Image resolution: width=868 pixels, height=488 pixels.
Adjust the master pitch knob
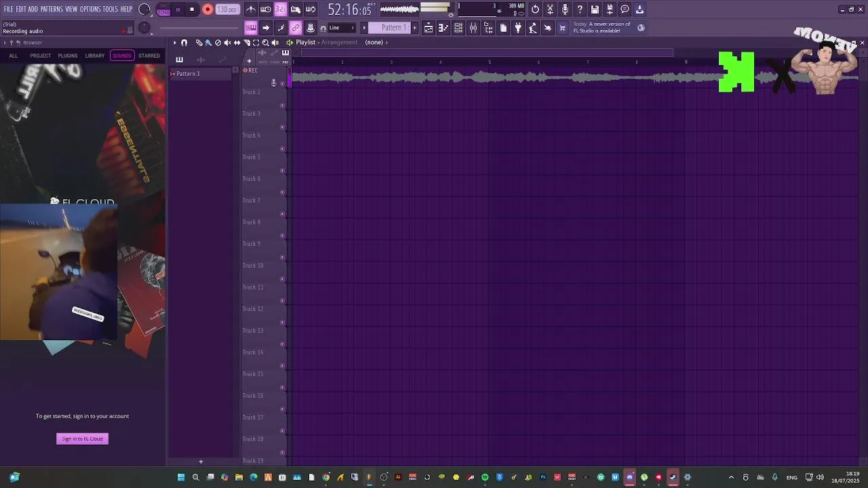pyautogui.click(x=144, y=28)
